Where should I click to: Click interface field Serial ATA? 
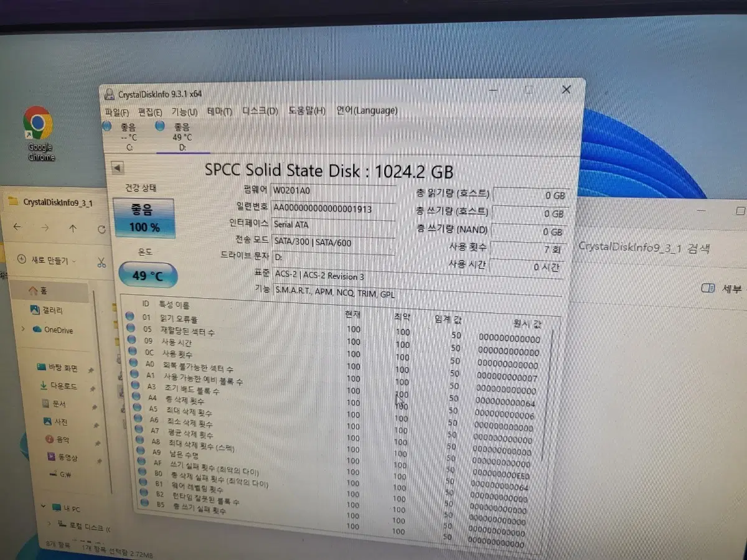pos(333,225)
